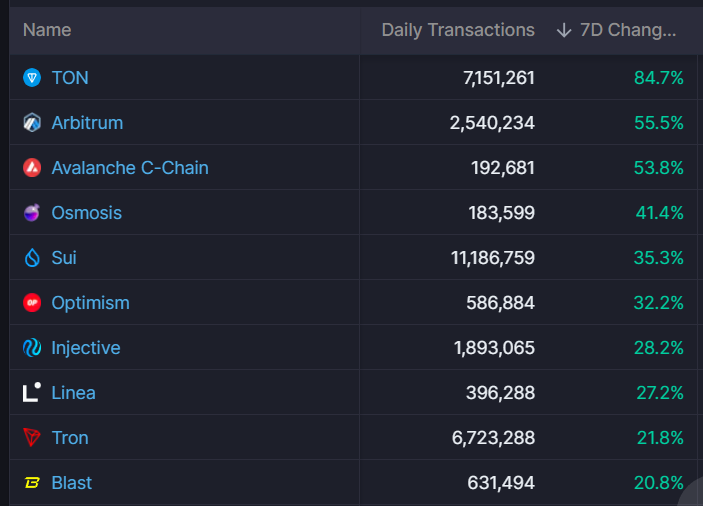Click the Sui droplet icon
The width and height of the screenshot is (703, 506).
(32, 258)
